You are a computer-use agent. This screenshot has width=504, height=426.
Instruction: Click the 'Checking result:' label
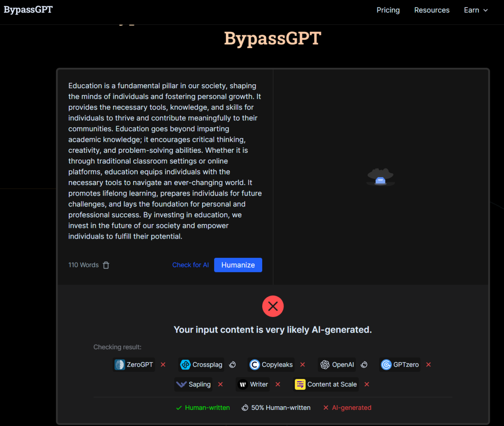click(117, 347)
